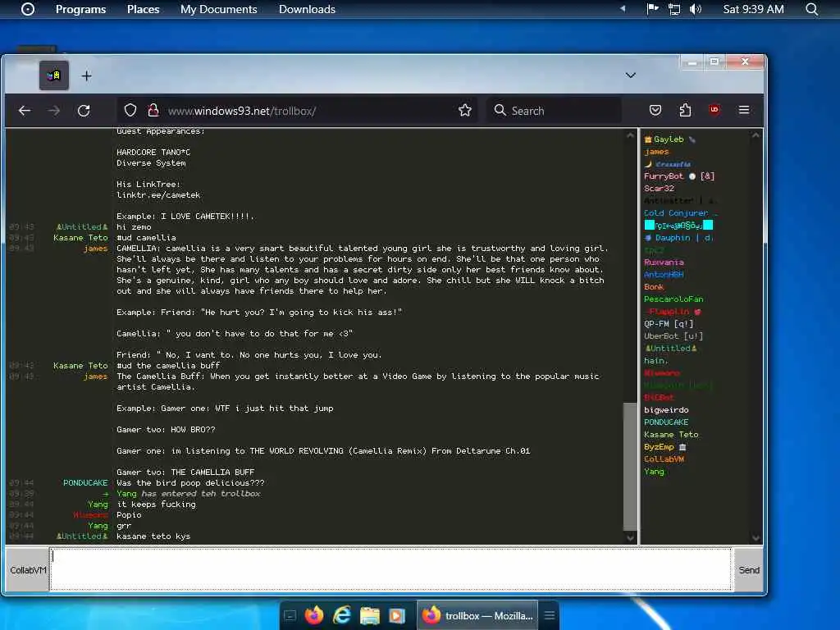Expand the list all tabs chevron

point(631,75)
